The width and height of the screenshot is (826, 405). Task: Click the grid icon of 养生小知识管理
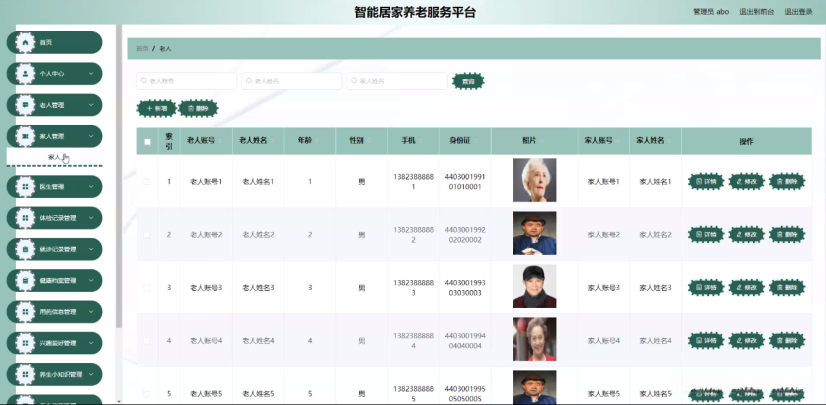tap(25, 374)
